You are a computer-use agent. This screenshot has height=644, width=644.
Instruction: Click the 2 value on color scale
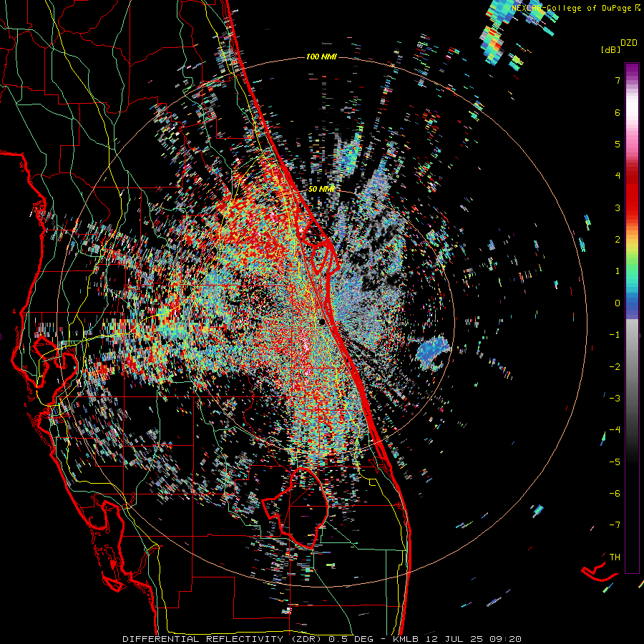click(618, 239)
